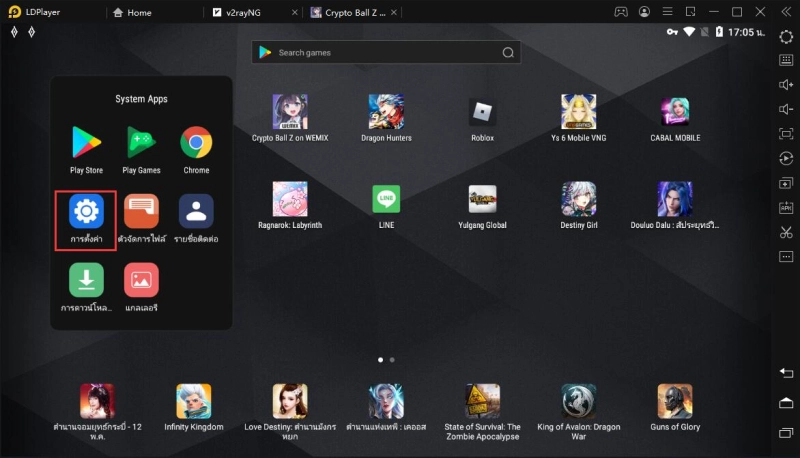The height and width of the screenshot is (458, 800).
Task: Open the ตำนานแห่งเทพ recommended game
Action: 386,401
